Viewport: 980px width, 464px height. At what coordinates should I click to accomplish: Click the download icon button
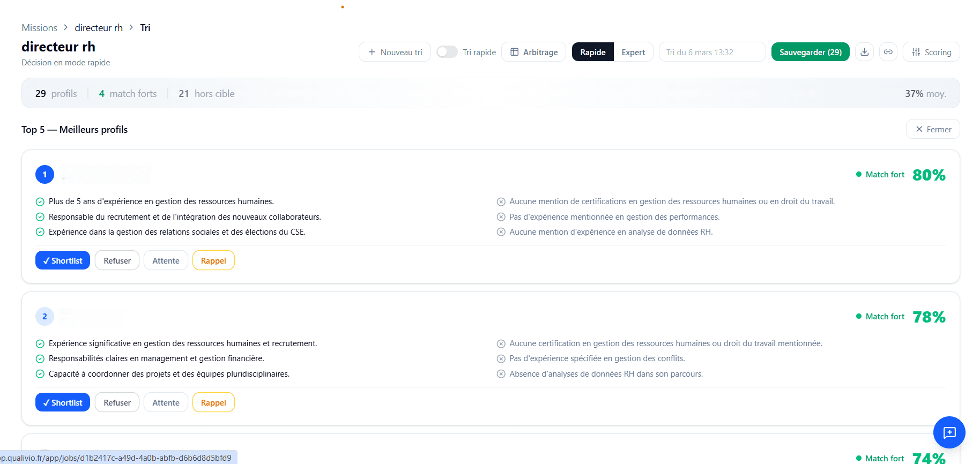pos(864,52)
